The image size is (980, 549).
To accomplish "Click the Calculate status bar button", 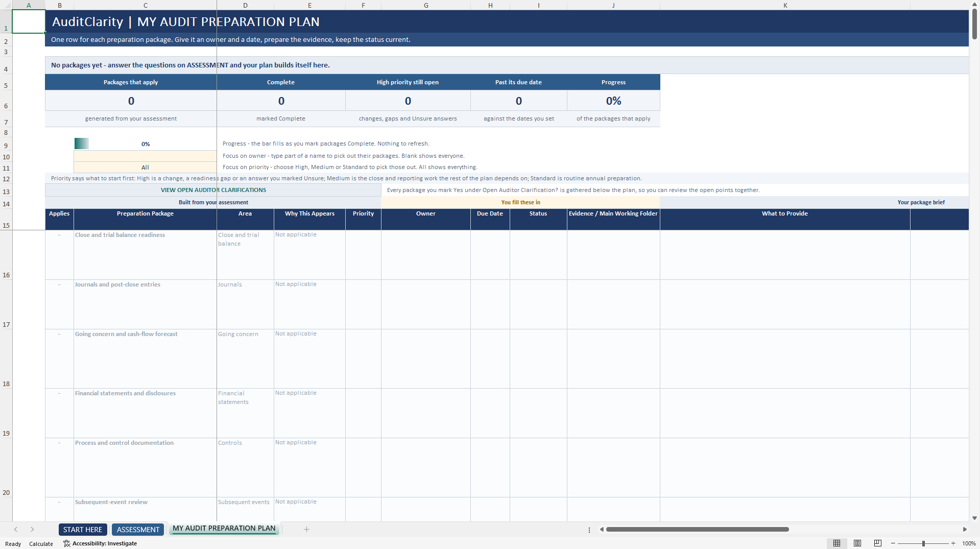I will [41, 544].
